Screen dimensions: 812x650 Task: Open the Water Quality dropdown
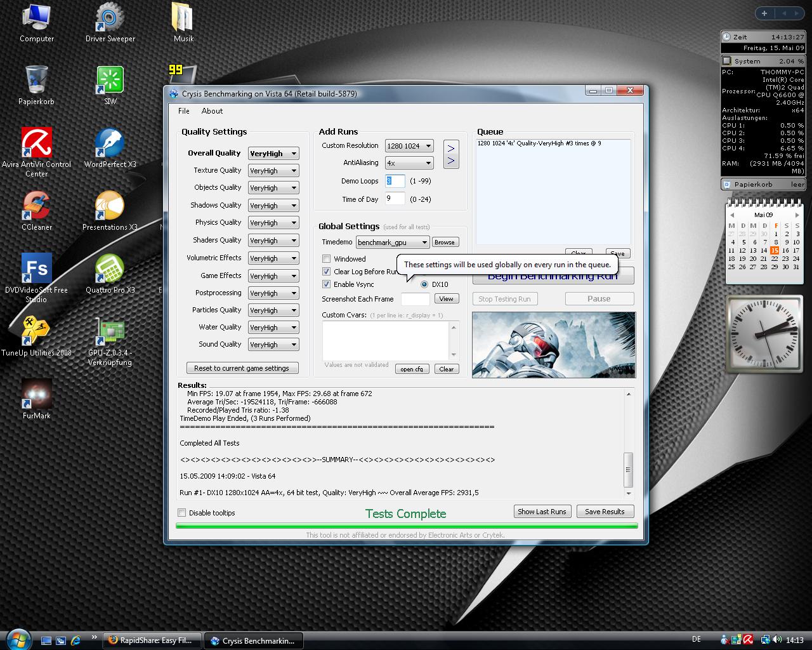click(x=273, y=327)
